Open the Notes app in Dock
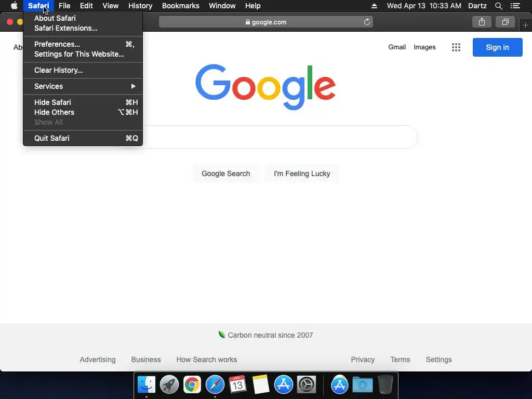The image size is (532, 399). pos(261,385)
